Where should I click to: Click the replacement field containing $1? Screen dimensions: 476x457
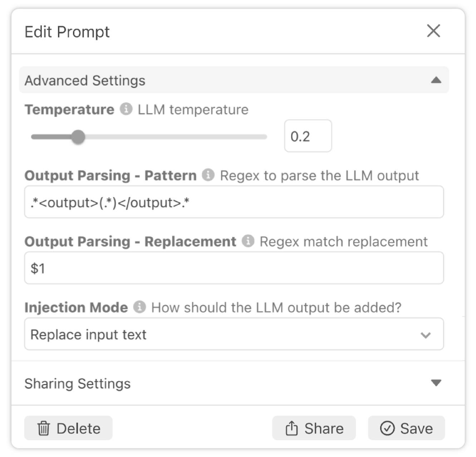click(x=234, y=268)
